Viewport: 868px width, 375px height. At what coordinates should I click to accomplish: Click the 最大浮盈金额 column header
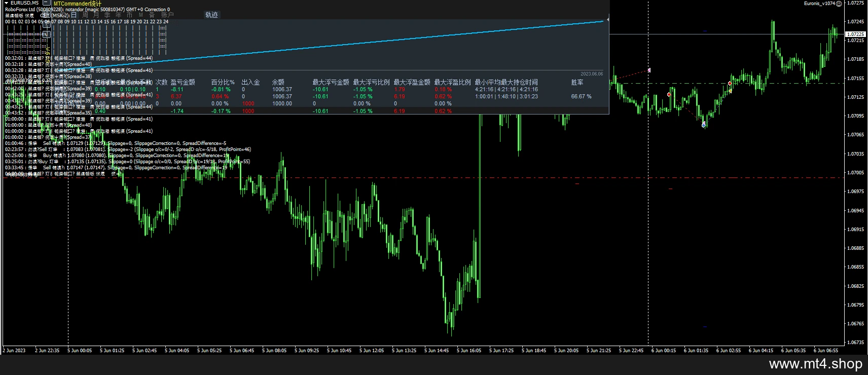point(412,82)
